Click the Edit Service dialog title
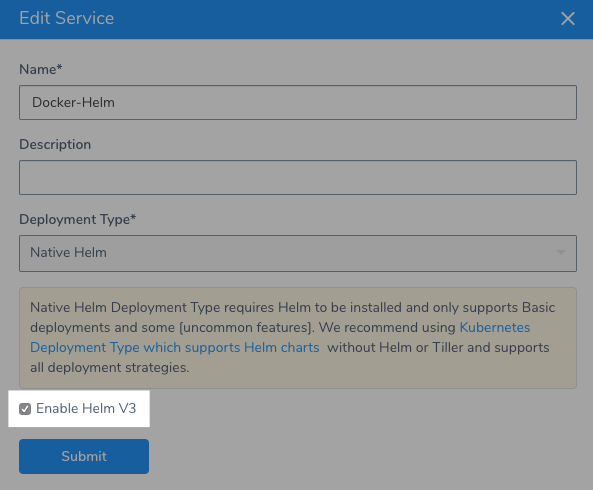This screenshot has width=593, height=490. [67, 18]
